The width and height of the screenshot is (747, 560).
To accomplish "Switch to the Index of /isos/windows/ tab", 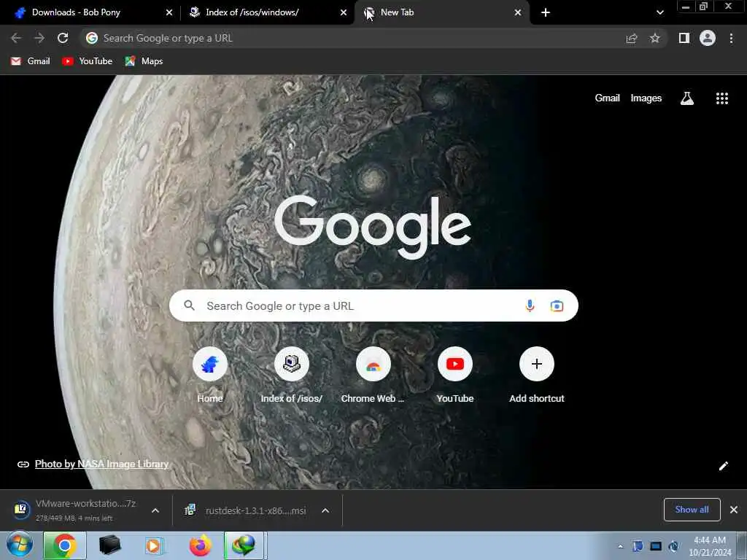I will point(267,12).
